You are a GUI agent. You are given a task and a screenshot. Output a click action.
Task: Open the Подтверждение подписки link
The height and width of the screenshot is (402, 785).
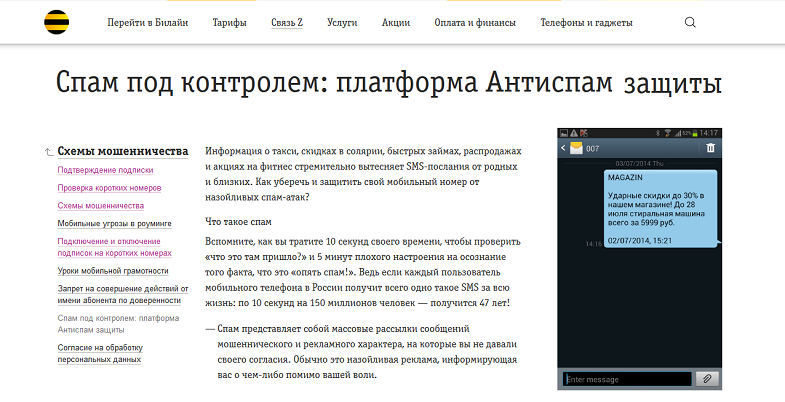coord(105,170)
